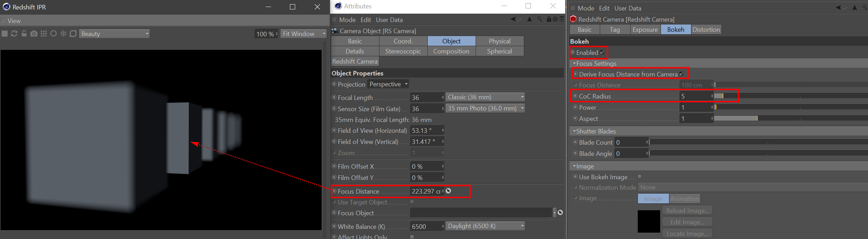Select the Animation button in Image section
This screenshot has height=239, width=868.
coord(685,198)
